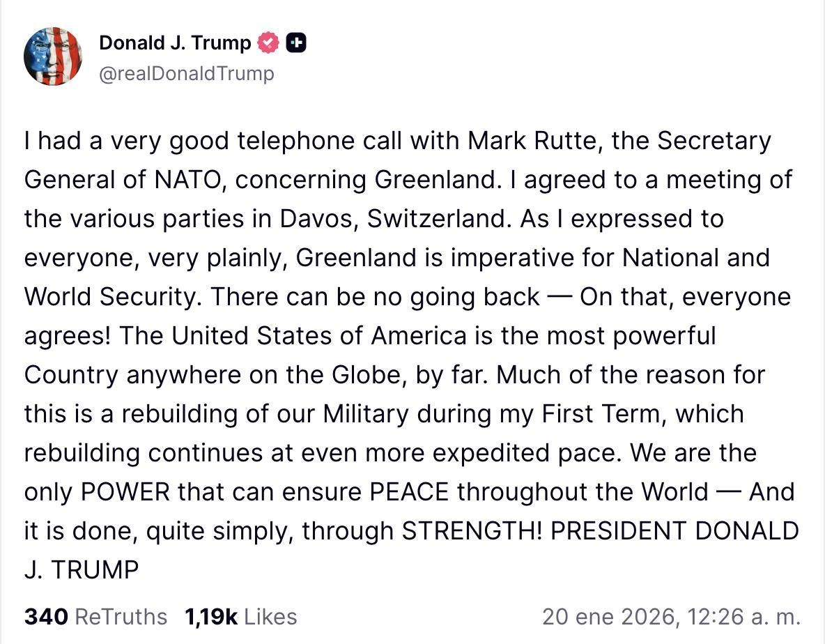
Task: Open the Donald J. Trump display name
Action: coord(174,42)
